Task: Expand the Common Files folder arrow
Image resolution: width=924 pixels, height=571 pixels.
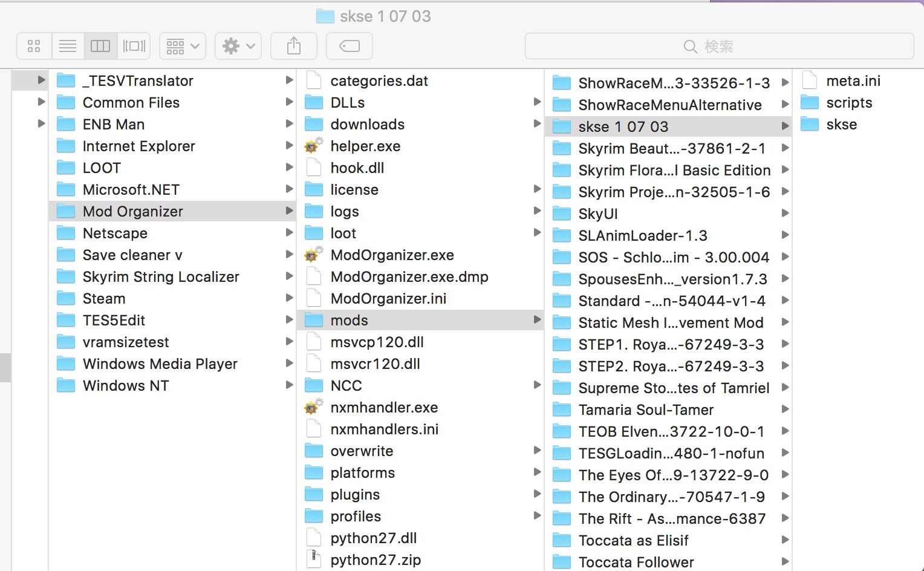Action: tap(288, 102)
